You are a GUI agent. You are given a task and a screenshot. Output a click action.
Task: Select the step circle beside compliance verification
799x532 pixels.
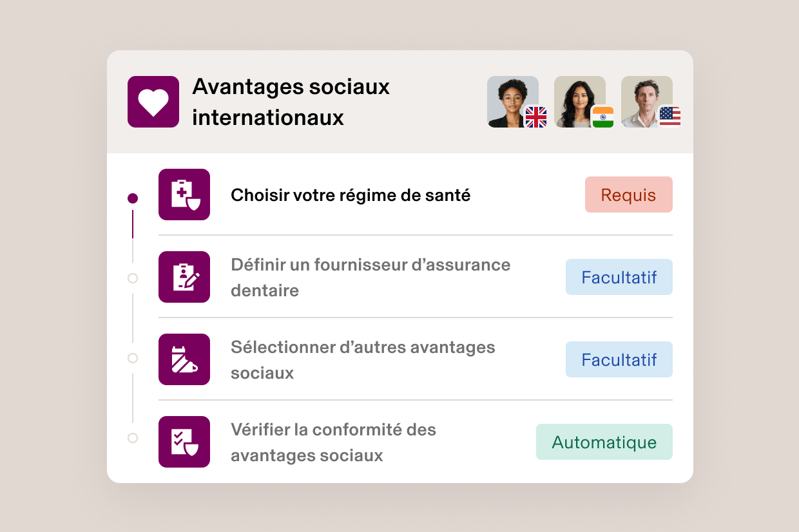pos(133,438)
